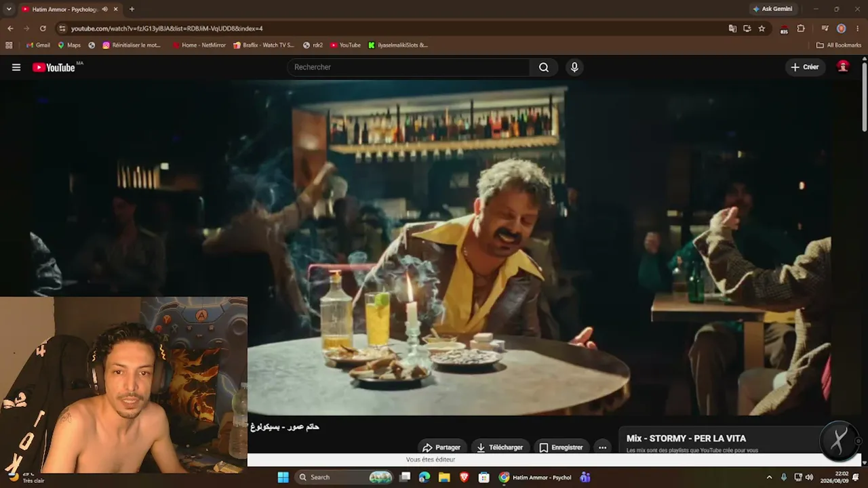Open the Réinitialiser le mot bookmark
The image size is (868, 488).
[132, 45]
